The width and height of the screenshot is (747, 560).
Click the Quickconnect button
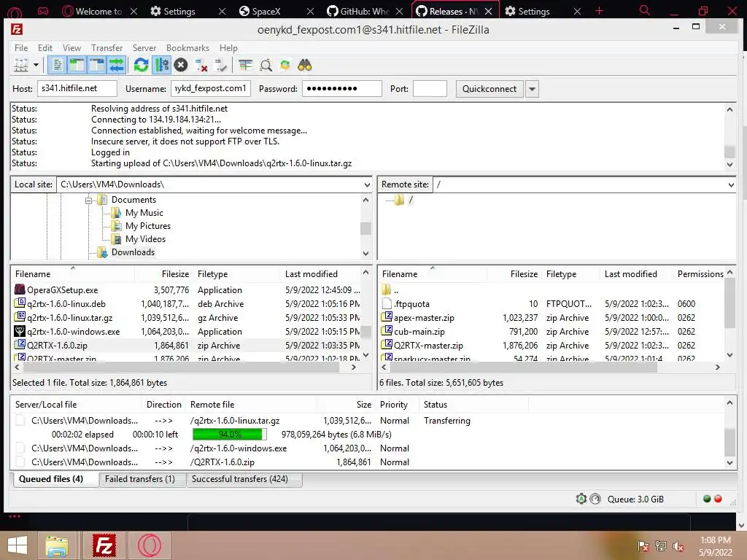click(x=489, y=89)
